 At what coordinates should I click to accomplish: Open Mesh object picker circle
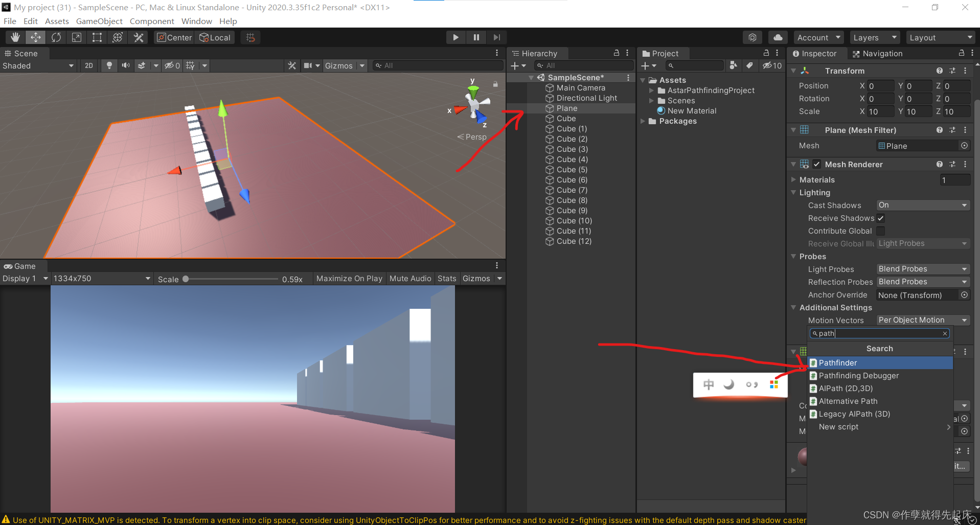[x=964, y=146]
